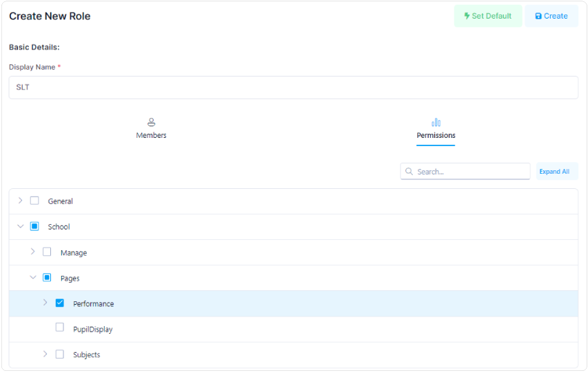Click the lightning bolt icon on Set Default

467,16
